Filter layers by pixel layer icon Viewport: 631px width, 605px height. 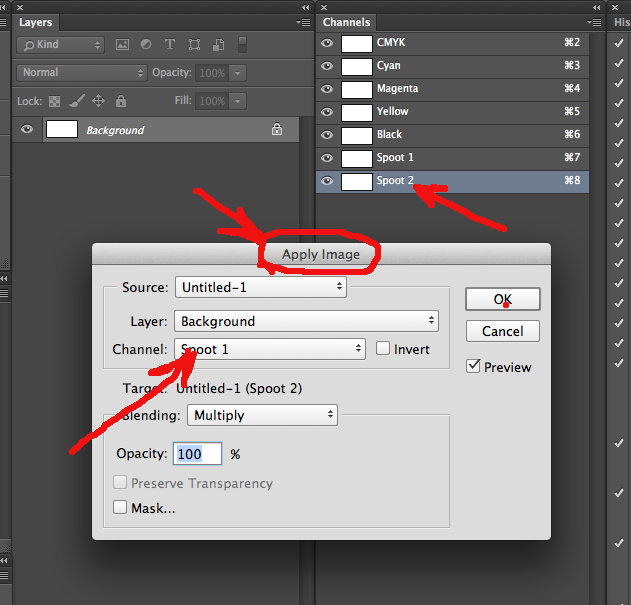[122, 44]
